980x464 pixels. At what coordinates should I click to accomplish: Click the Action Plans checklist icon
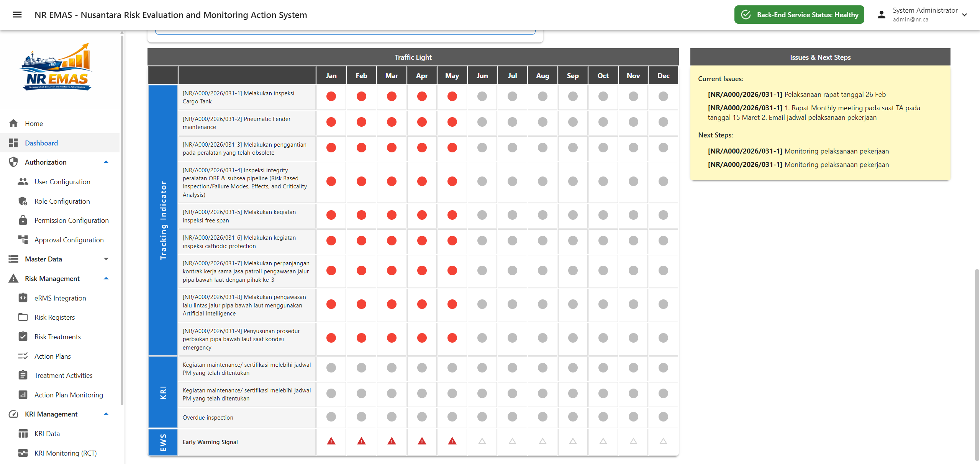click(x=23, y=356)
